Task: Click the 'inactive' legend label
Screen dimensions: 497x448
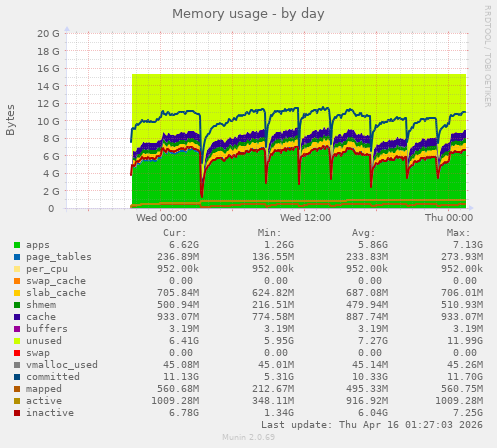Action: [50, 413]
